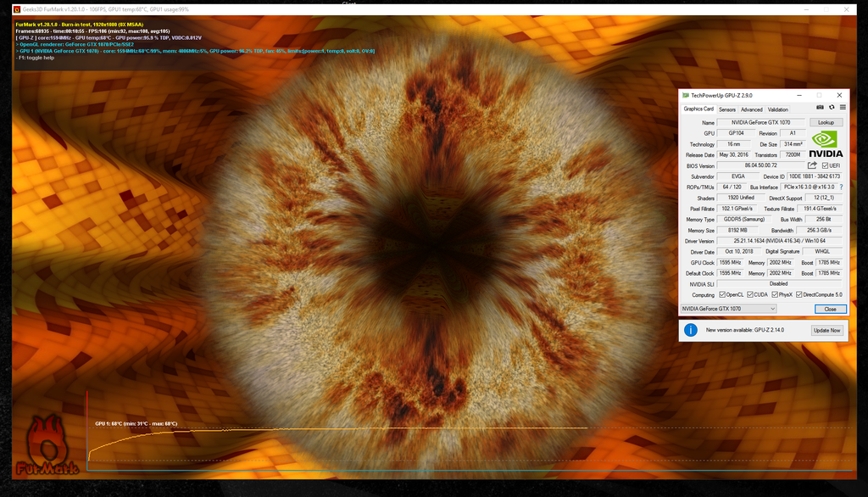
Task: Switch to the Sensors tab
Action: (726, 109)
